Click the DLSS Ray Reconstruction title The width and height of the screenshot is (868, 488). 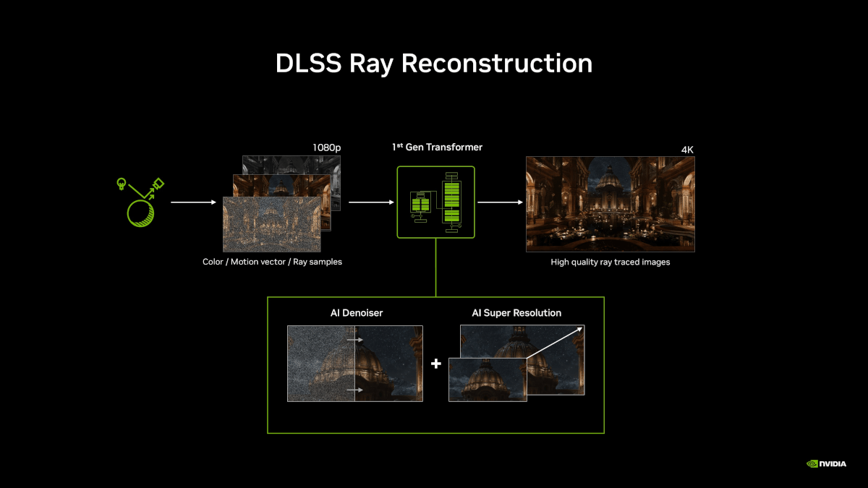[x=434, y=63]
